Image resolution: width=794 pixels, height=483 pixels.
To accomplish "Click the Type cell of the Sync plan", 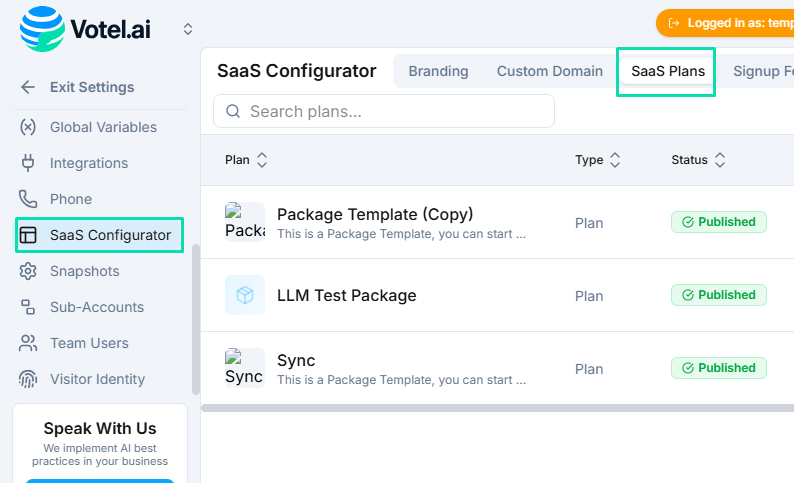I will pyautogui.click(x=589, y=369).
